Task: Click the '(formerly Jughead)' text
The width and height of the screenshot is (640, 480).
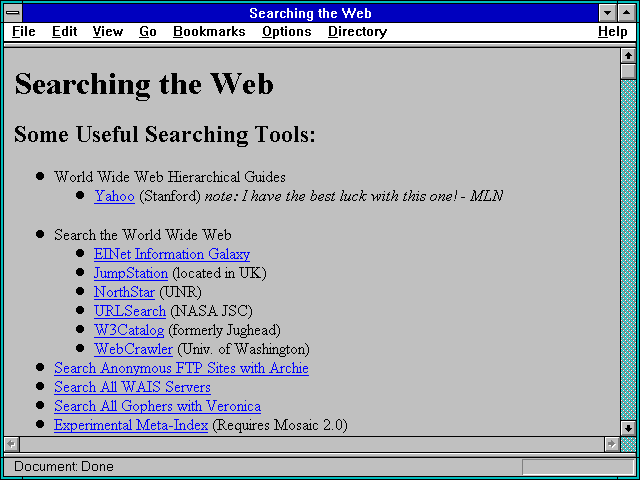Action: [x=224, y=330]
